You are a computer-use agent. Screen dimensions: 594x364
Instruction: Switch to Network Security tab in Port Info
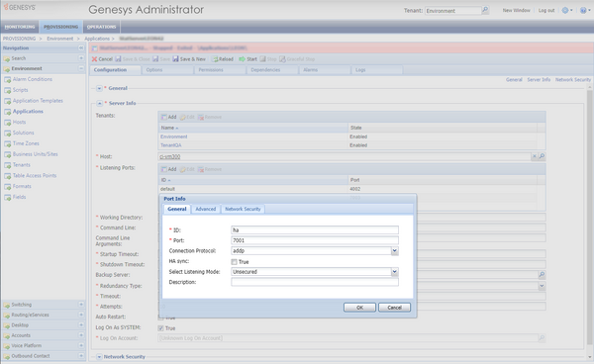(x=243, y=209)
